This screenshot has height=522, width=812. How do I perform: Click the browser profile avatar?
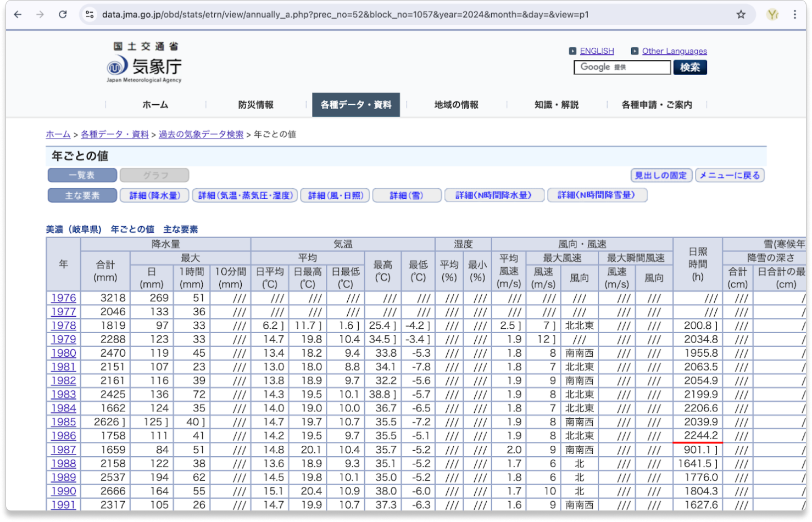(772, 15)
